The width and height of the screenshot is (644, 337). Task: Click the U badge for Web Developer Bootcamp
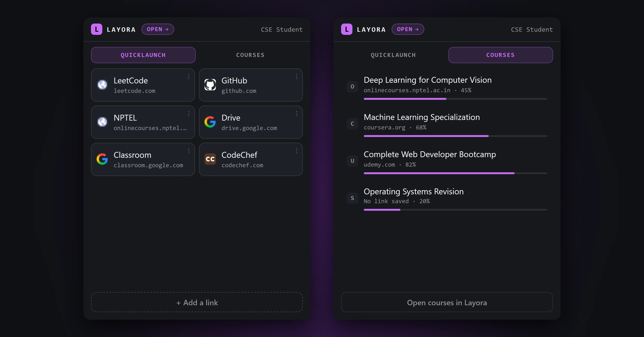coord(352,161)
